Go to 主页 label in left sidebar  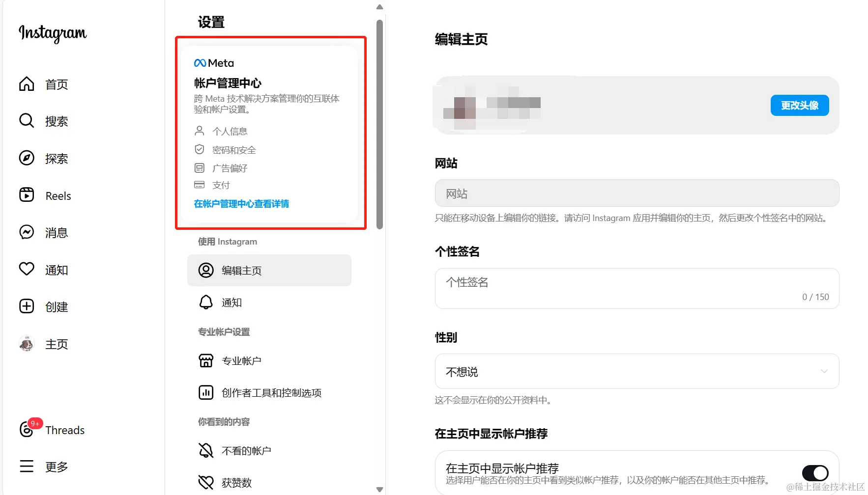point(57,344)
